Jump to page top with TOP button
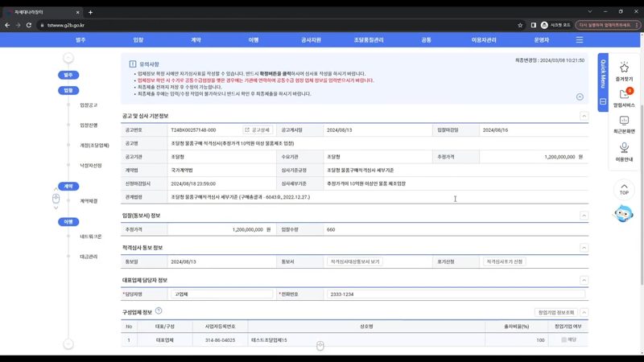The width and height of the screenshot is (644, 362). click(x=624, y=189)
